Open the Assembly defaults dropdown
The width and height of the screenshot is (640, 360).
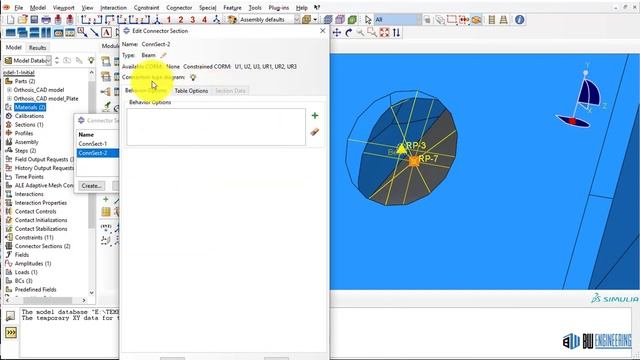pyautogui.click(x=297, y=20)
